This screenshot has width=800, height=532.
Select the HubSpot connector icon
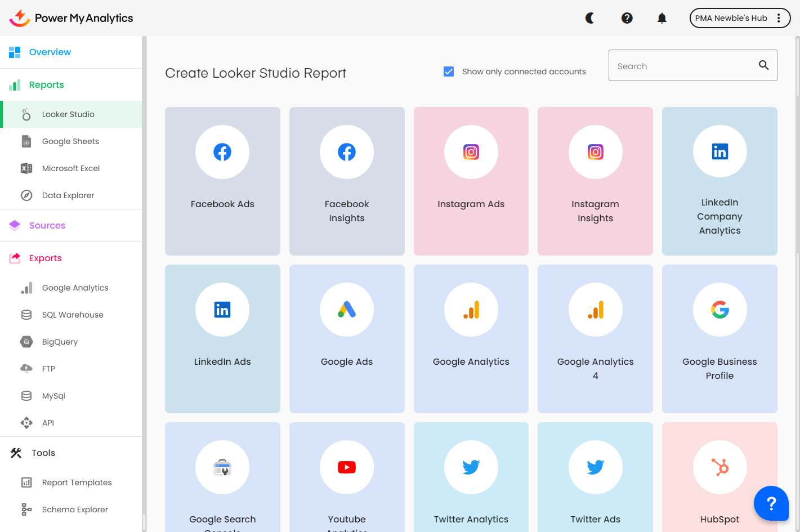tap(719, 467)
